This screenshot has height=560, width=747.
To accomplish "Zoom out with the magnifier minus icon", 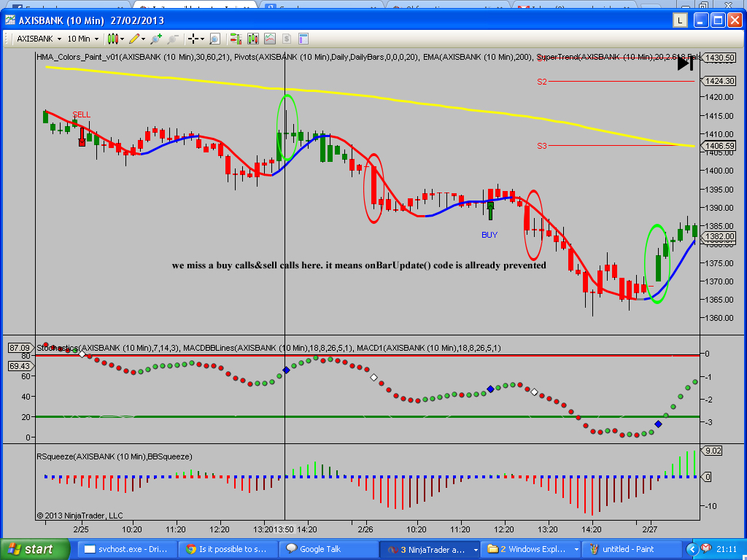I will click(x=172, y=39).
